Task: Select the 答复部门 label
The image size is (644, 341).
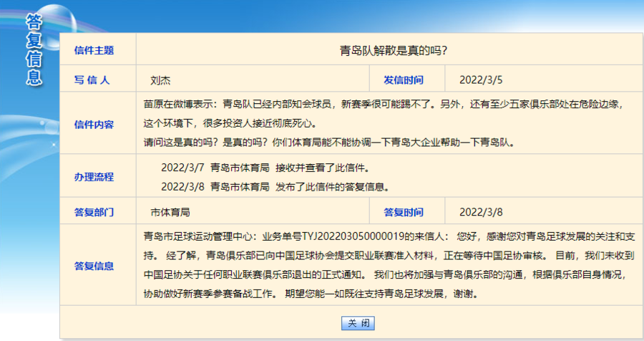Action: 94,212
